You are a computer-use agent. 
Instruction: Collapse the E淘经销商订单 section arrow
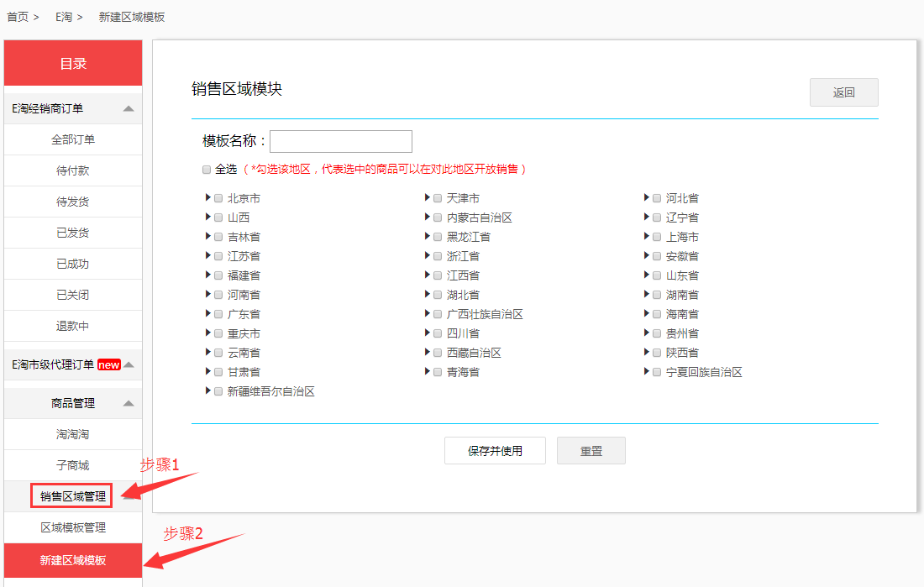click(129, 108)
